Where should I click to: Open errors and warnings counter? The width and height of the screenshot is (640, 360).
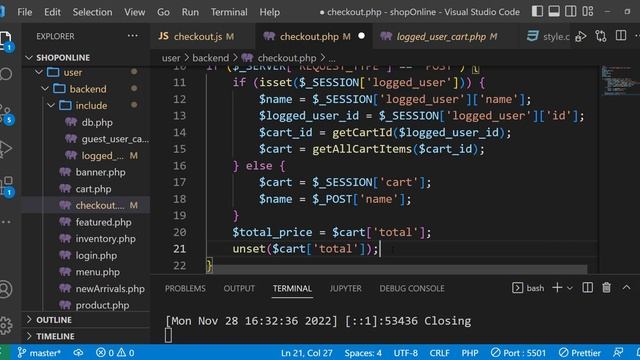click(115, 353)
